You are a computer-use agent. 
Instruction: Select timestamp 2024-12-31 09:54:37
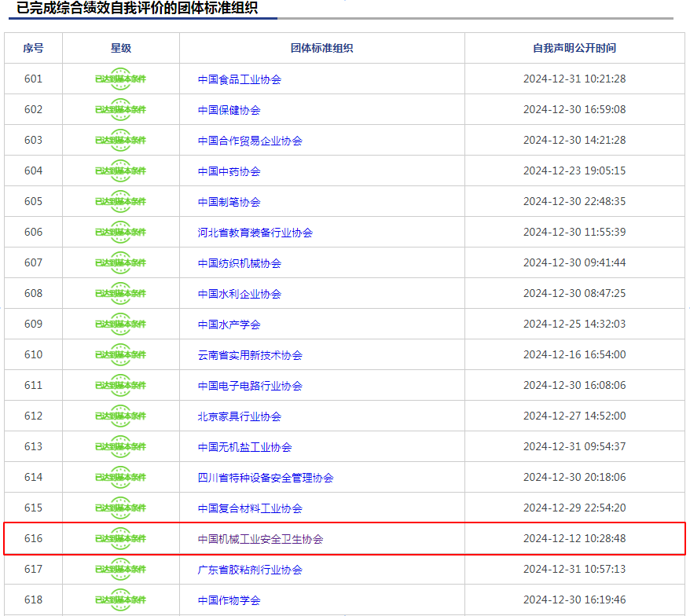point(574,446)
